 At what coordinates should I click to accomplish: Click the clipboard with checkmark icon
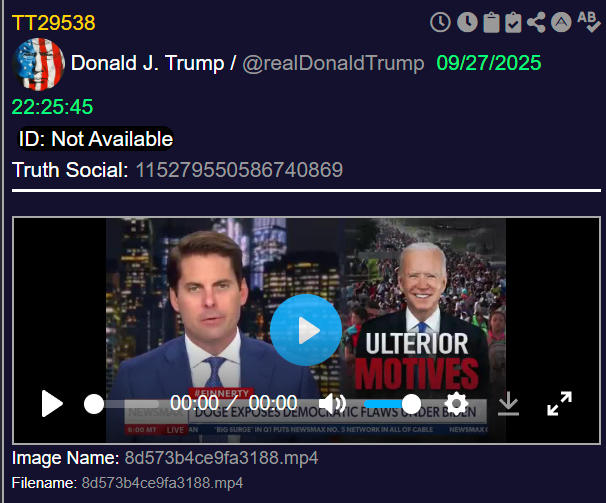513,22
